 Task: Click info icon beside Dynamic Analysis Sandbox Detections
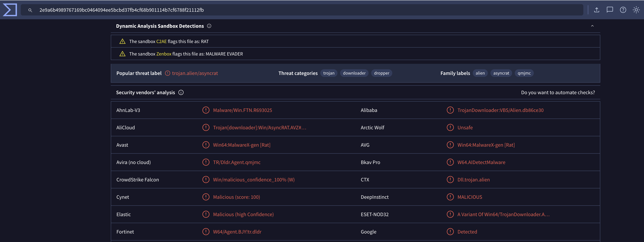[209, 26]
